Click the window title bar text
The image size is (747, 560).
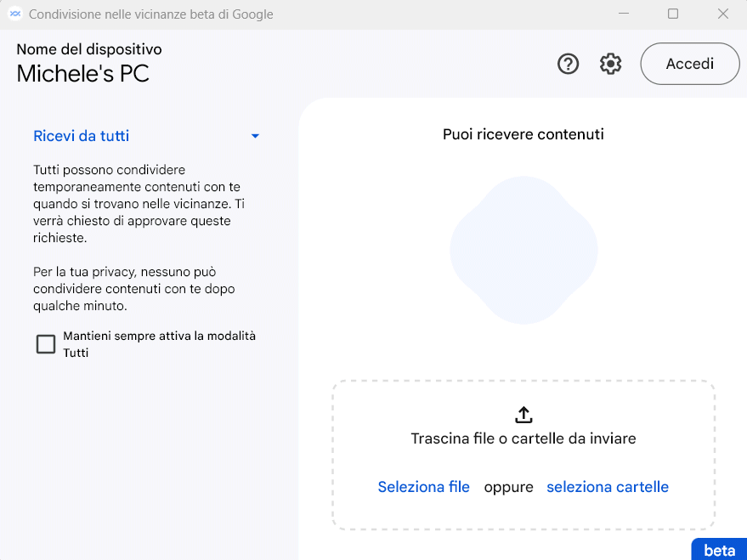tap(151, 14)
